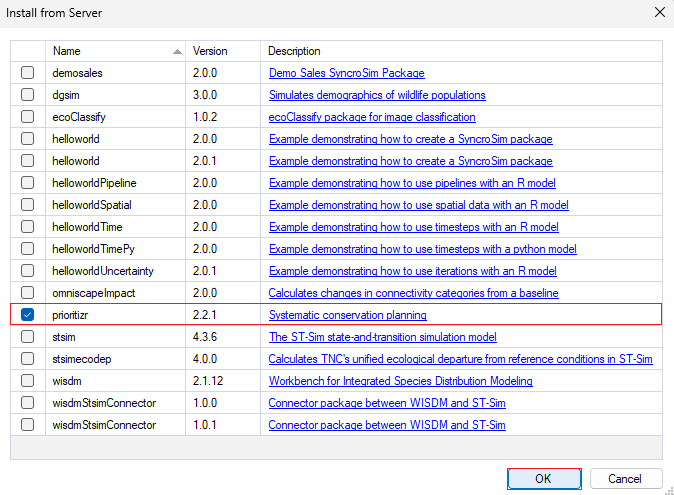Viewport: 674px width, 495px height.
Task: Open ST-Sim state-and-transition simulation link
Action: pyautogui.click(x=383, y=337)
